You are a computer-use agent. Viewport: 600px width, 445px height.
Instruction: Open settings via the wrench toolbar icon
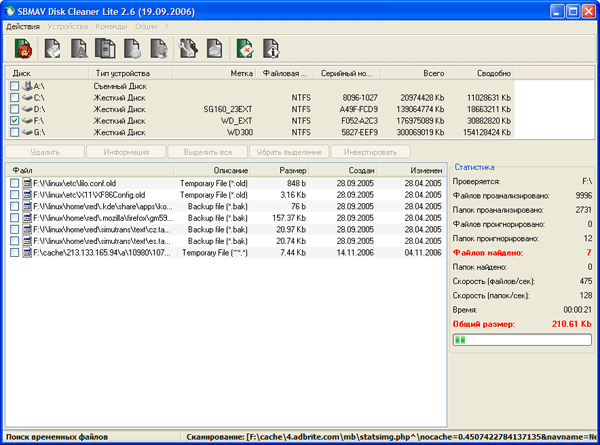[187, 48]
